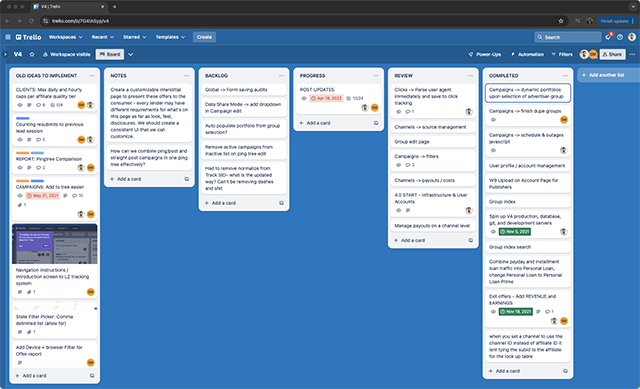The height and width of the screenshot is (389, 640).
Task: Toggle watch eye on POST UPDATES card
Action: click(x=304, y=98)
